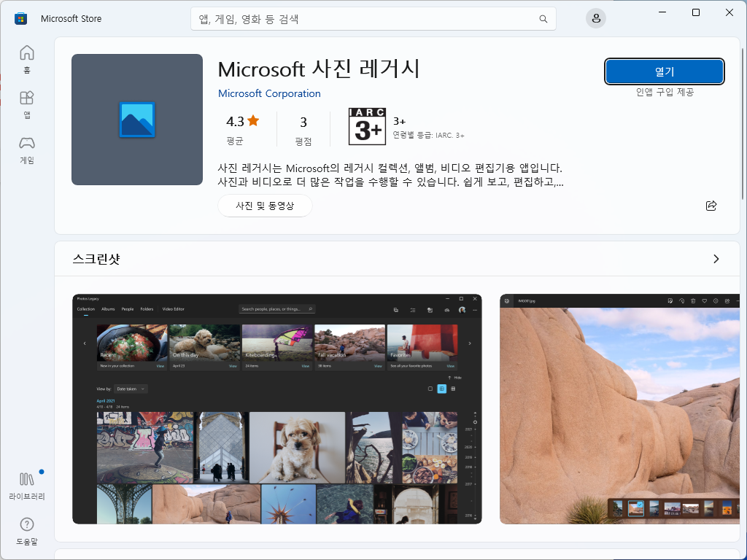Open the Microsoft Corporation publisher link
This screenshot has height=560, width=747.
pos(269,93)
